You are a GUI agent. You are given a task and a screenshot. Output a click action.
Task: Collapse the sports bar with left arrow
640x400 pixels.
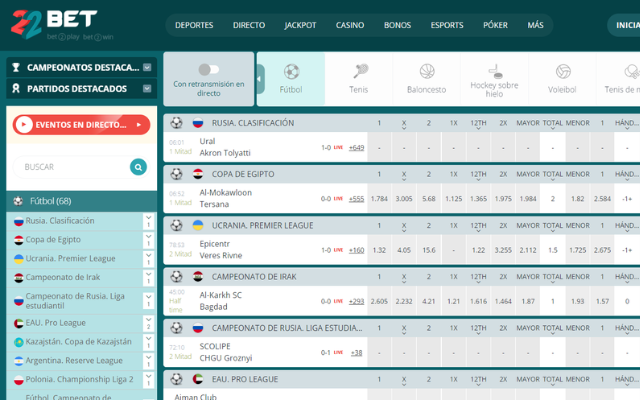tap(260, 79)
